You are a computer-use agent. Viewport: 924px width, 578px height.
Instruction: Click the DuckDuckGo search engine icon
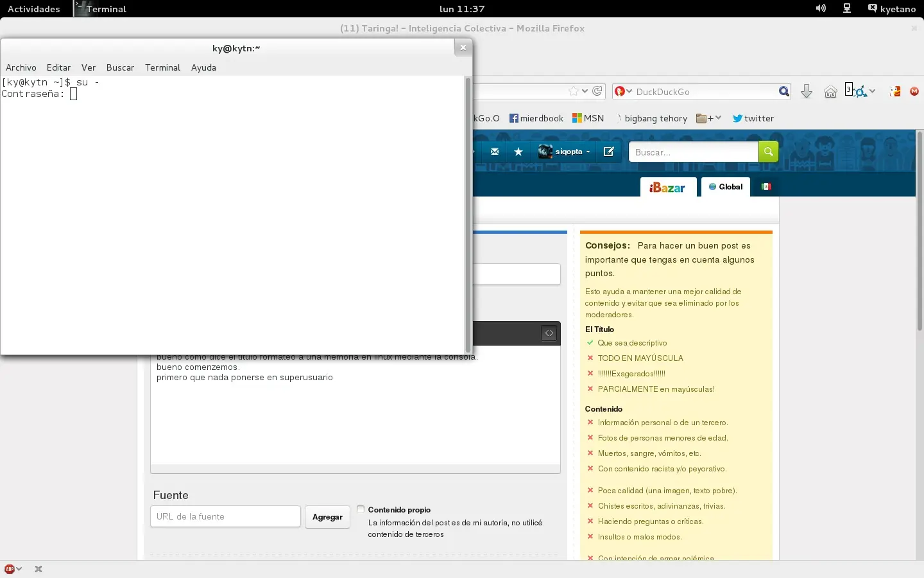620,92
